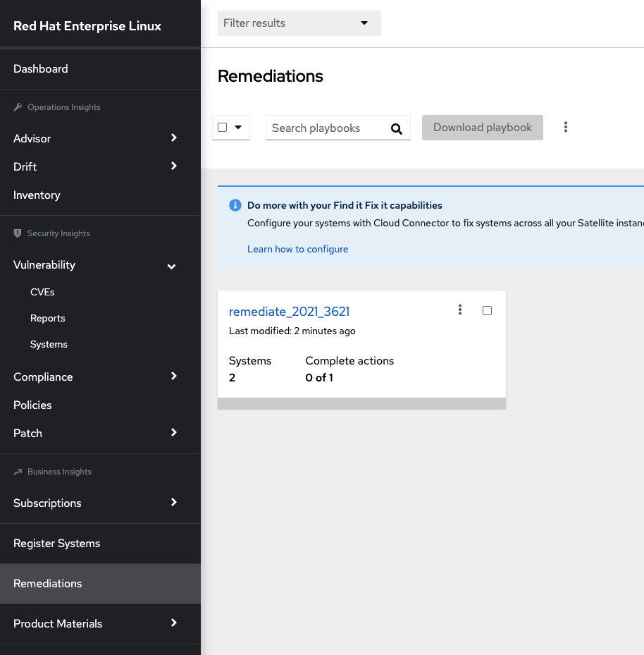Screen dimensions: 644x655
Task: Click the Subscriptions menu label
Action: 47,503
